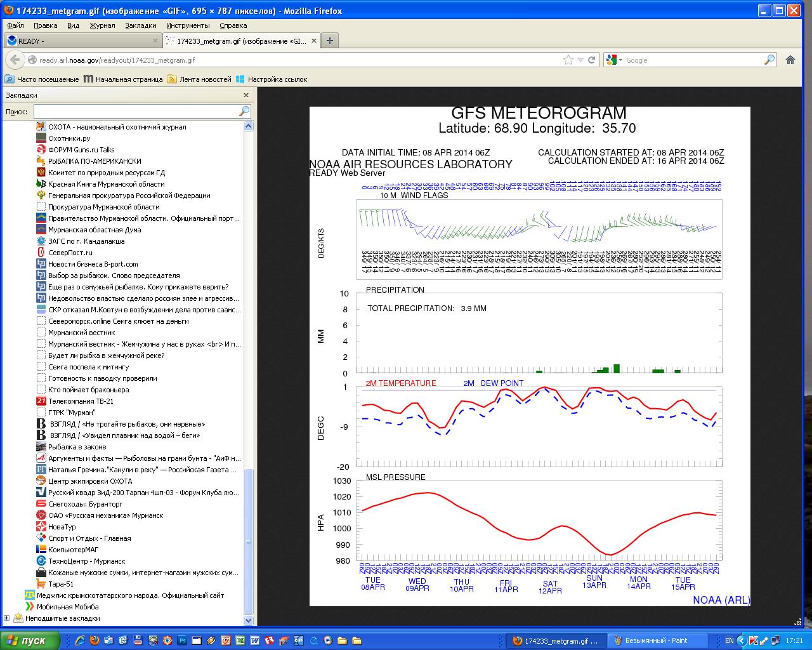Click the browser Back arrow button

pyautogui.click(x=15, y=60)
